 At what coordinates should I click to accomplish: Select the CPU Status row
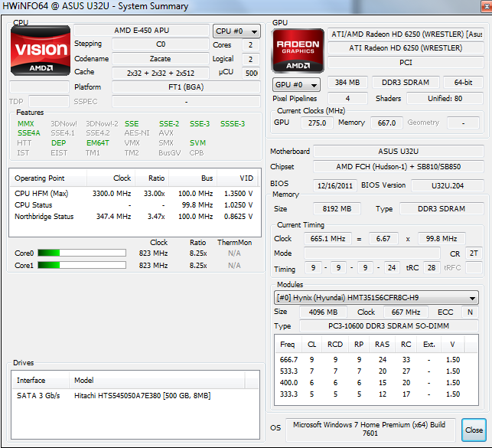point(135,205)
